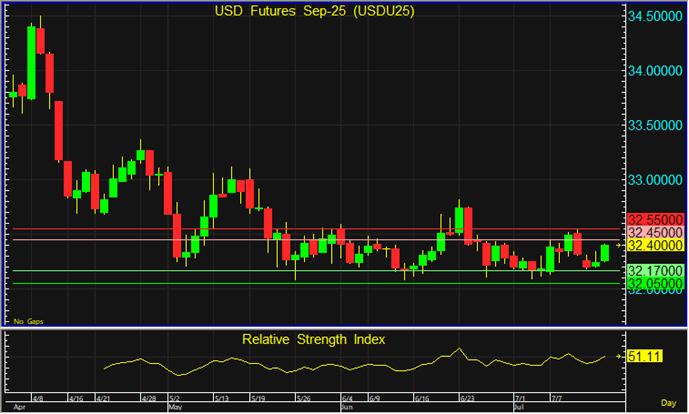Click the Jun month label on the axis
The height and width of the screenshot is (414, 689).
pos(347,408)
